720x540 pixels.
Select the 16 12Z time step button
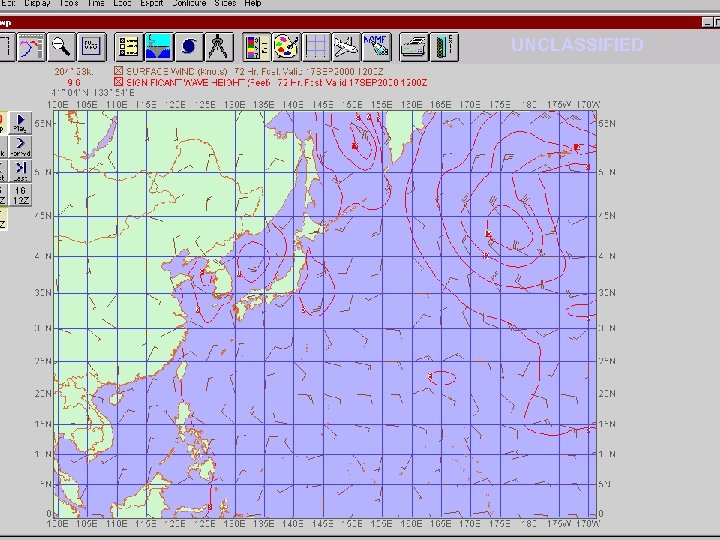20,195
